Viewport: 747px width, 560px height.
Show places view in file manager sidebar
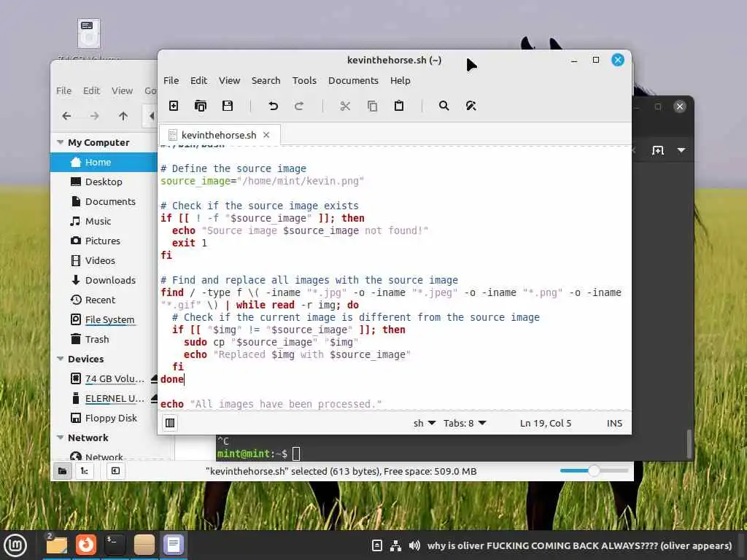(x=63, y=471)
